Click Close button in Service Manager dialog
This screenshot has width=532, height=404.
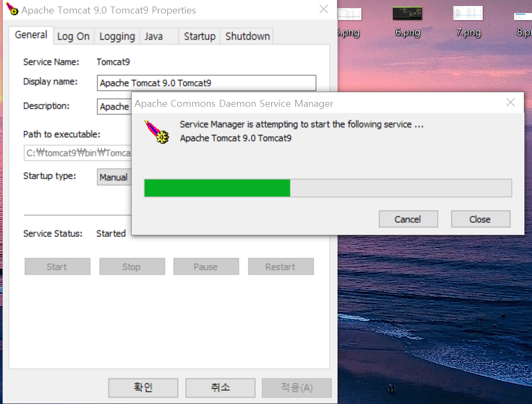point(481,219)
